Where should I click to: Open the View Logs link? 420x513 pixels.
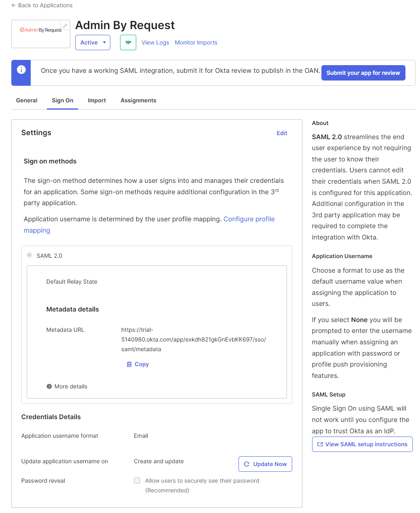point(155,42)
